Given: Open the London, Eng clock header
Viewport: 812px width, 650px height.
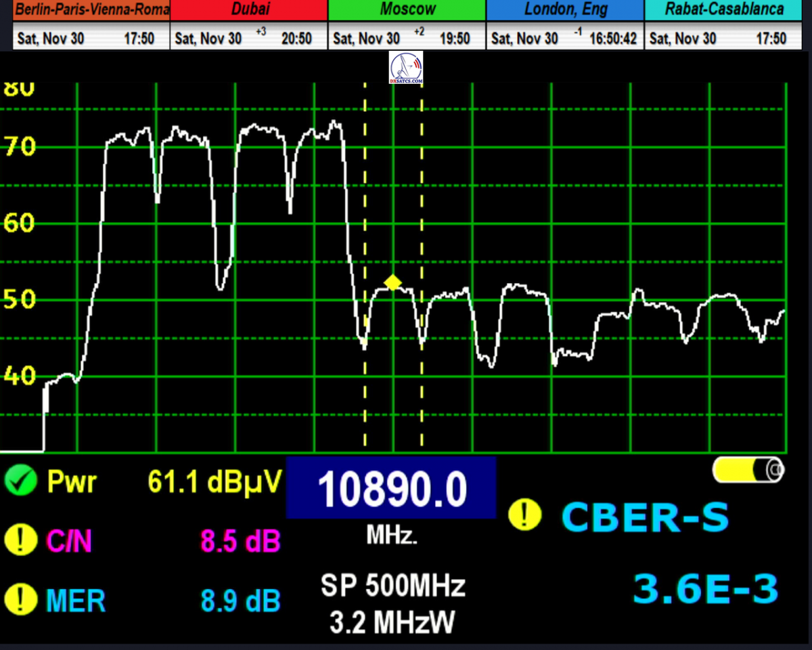Looking at the screenshot, I should [x=565, y=9].
